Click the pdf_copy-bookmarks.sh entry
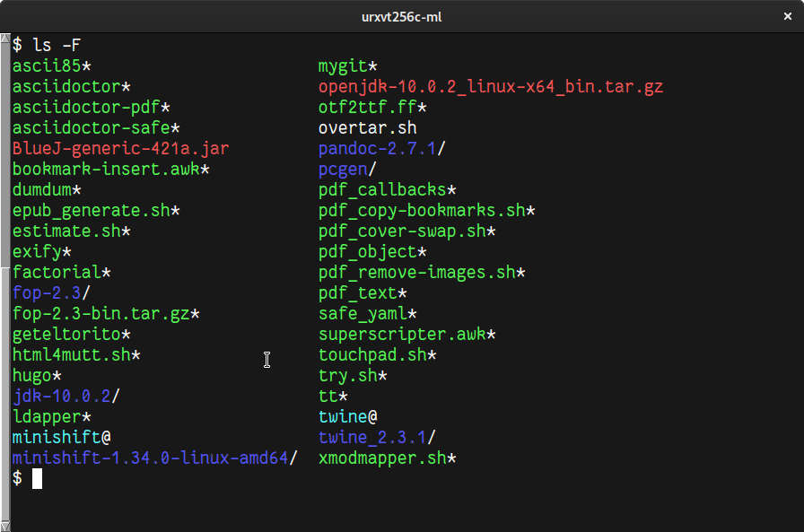The image size is (804, 532). coord(426,211)
